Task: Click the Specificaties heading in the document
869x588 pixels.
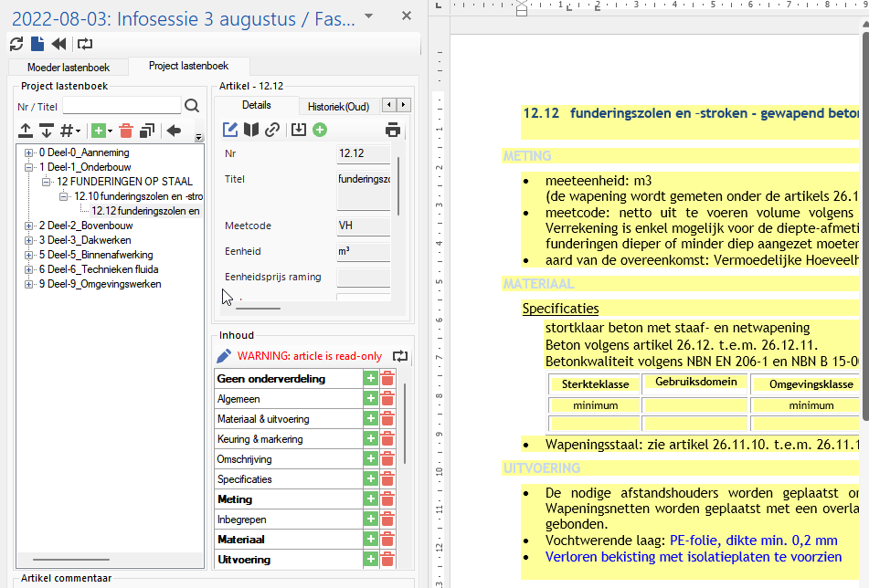Action: (x=560, y=309)
